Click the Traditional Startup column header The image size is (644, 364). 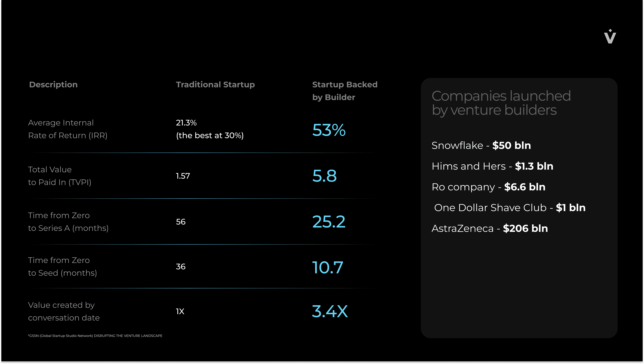pos(215,85)
